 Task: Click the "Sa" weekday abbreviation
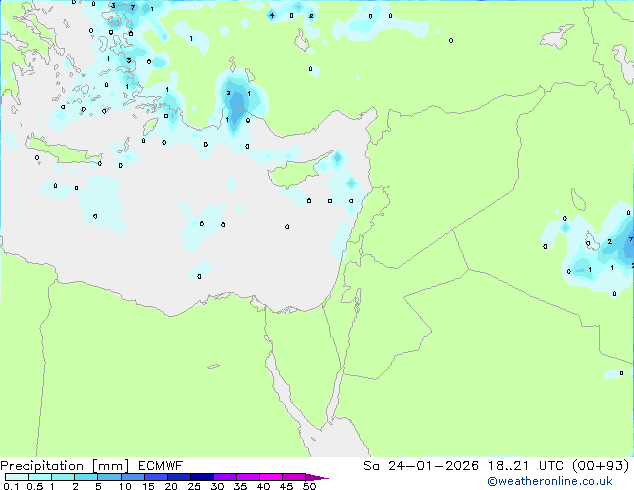(x=371, y=466)
